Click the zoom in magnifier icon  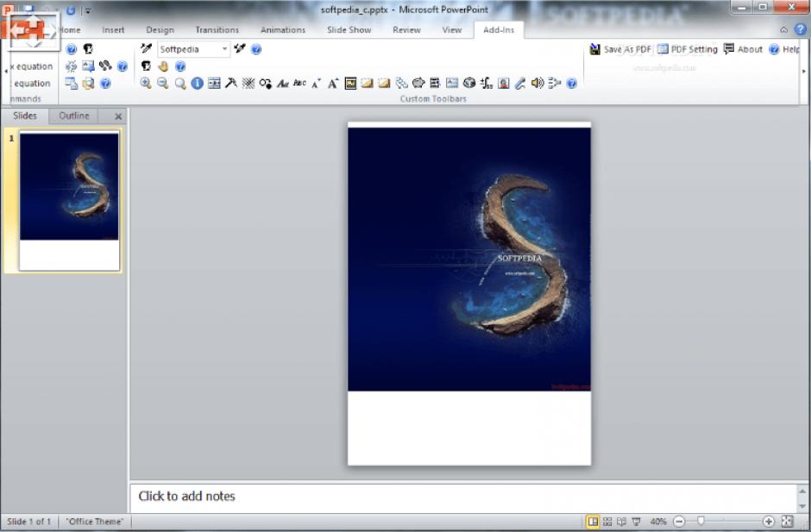coord(146,84)
